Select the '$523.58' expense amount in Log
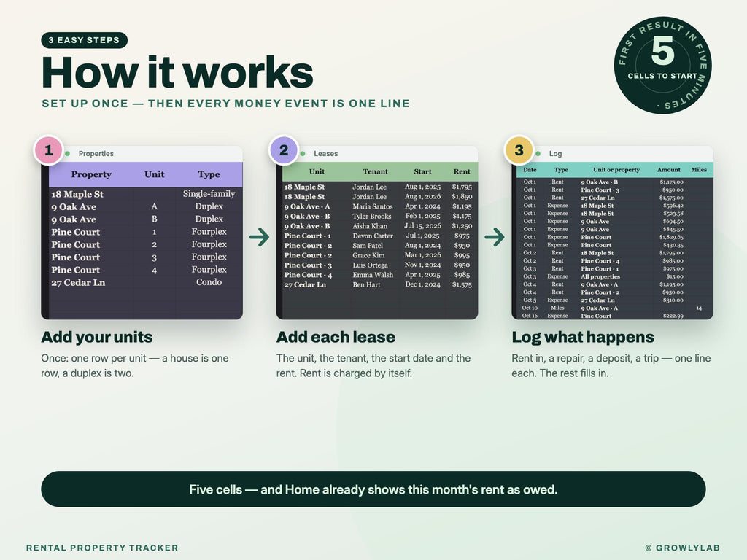 pyautogui.click(x=673, y=214)
